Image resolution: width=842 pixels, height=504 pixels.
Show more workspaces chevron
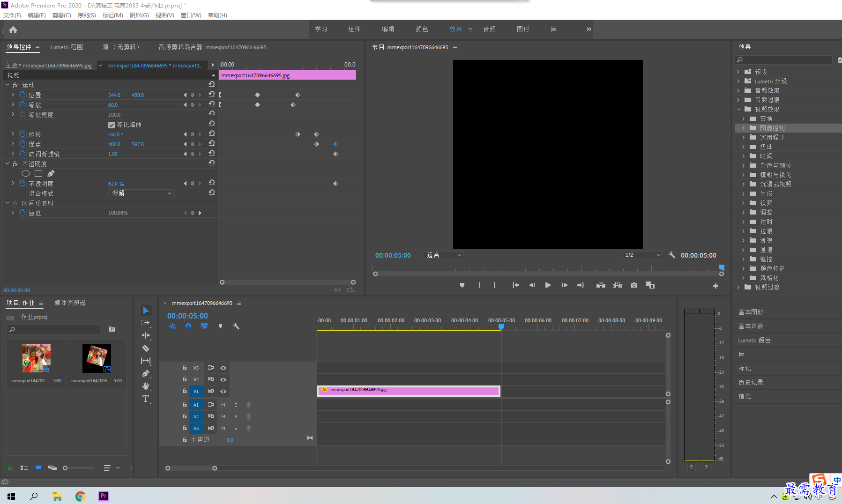[x=589, y=29]
